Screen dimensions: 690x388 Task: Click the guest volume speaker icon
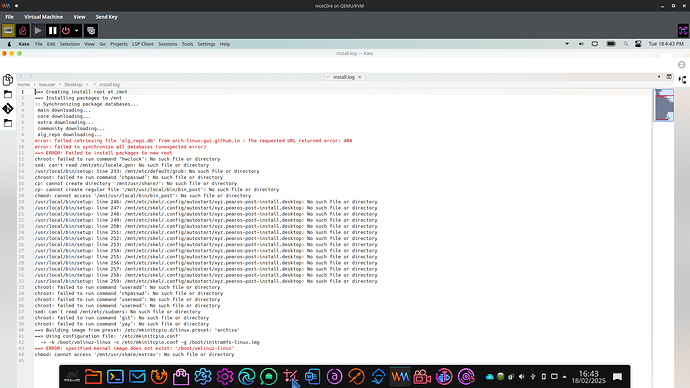coord(581,44)
